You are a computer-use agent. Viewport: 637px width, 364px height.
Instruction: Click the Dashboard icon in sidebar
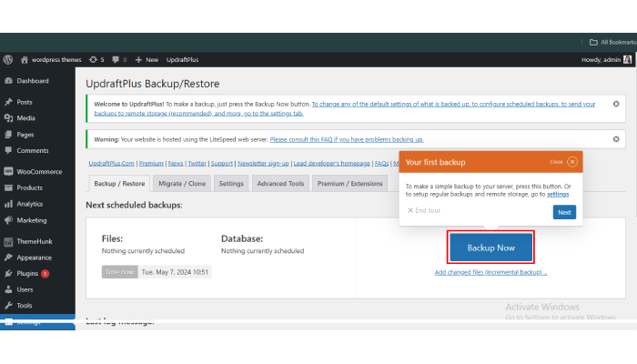(8, 81)
